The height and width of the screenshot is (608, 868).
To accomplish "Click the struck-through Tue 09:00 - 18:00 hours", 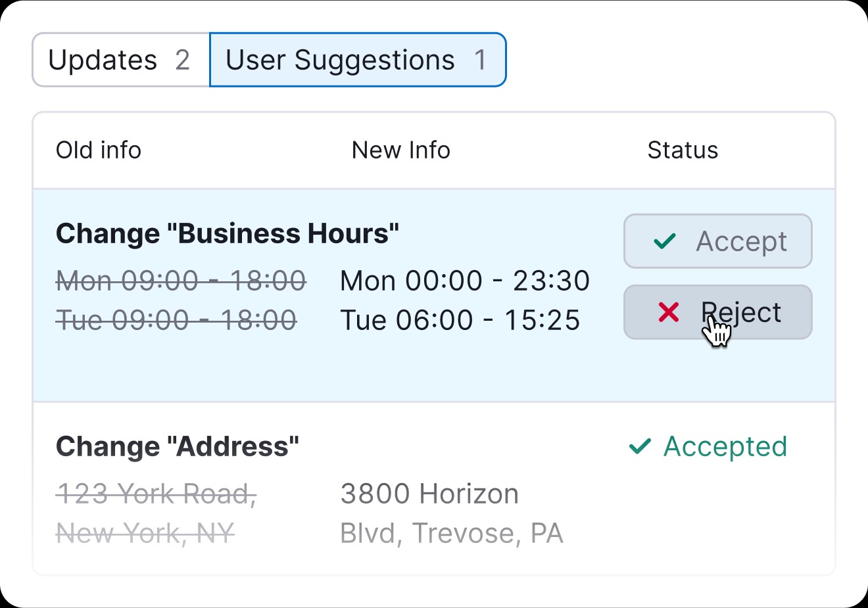I will (176, 320).
